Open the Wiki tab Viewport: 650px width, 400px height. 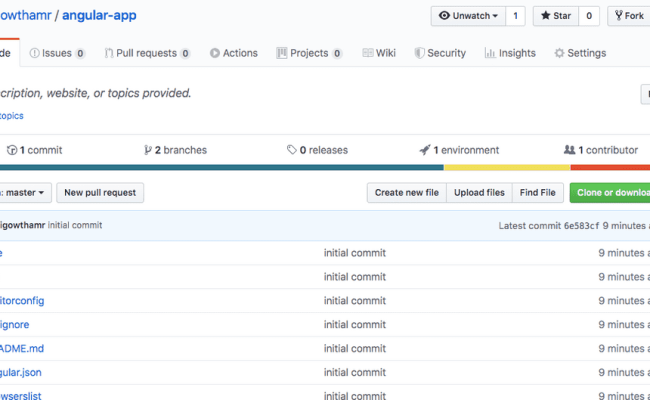(x=379, y=53)
